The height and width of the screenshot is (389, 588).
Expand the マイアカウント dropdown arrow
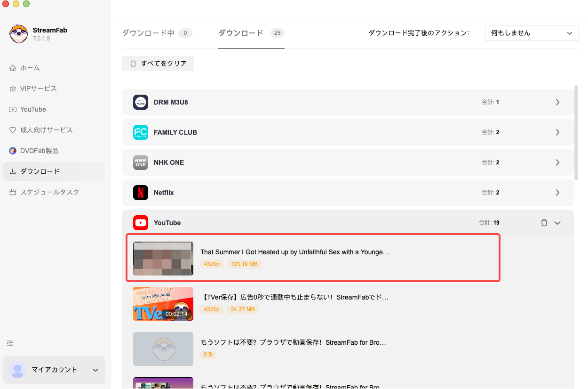[95, 370]
